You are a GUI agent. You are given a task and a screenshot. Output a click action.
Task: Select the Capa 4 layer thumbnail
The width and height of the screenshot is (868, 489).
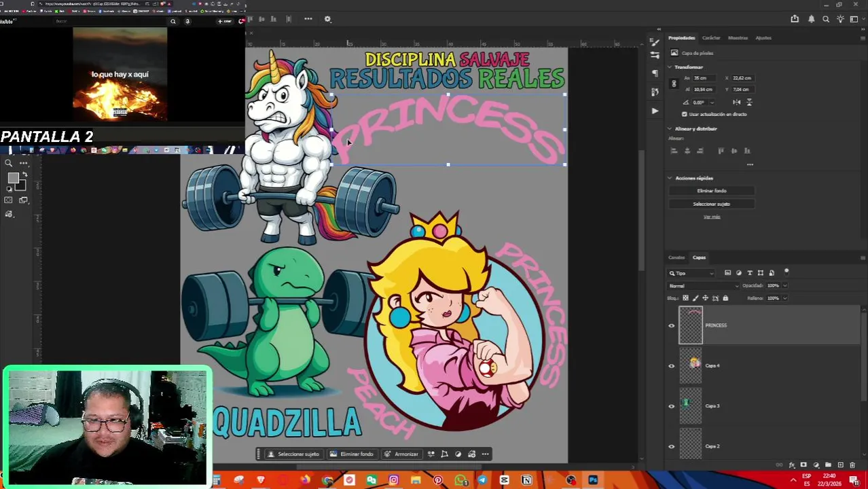691,366
